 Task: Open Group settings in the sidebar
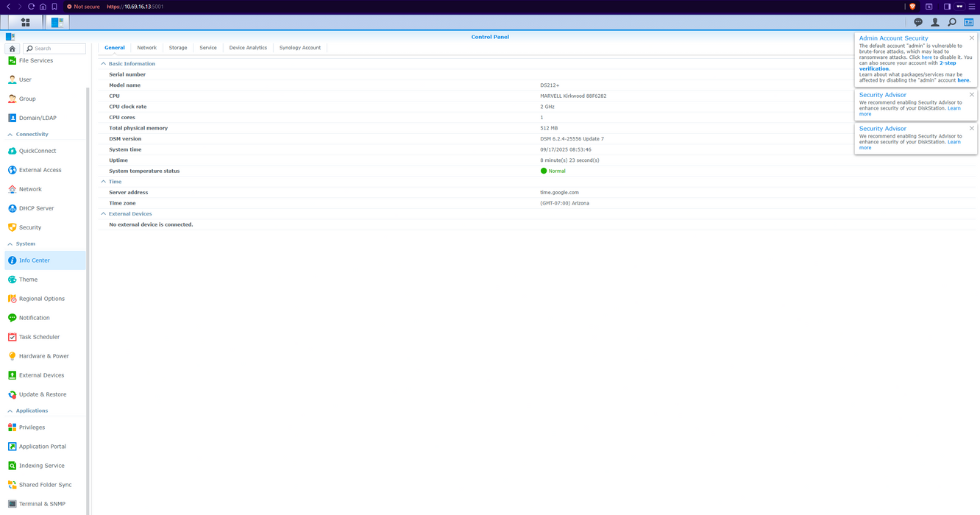tap(45, 99)
